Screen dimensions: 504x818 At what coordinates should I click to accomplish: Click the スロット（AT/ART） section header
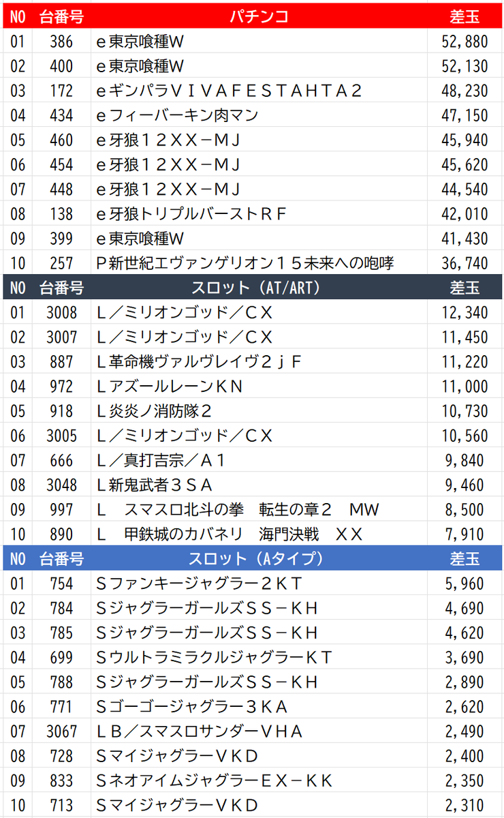259,287
